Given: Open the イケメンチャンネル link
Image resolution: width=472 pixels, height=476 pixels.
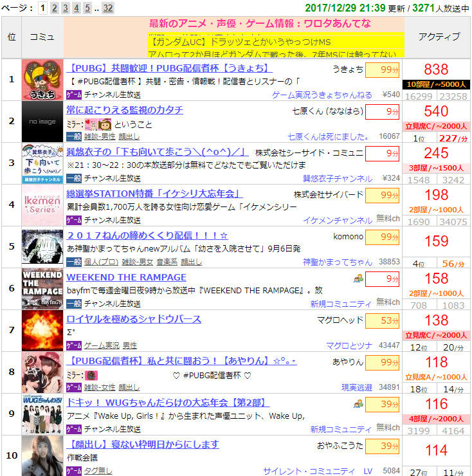Looking at the screenshot, I should 338,221.
